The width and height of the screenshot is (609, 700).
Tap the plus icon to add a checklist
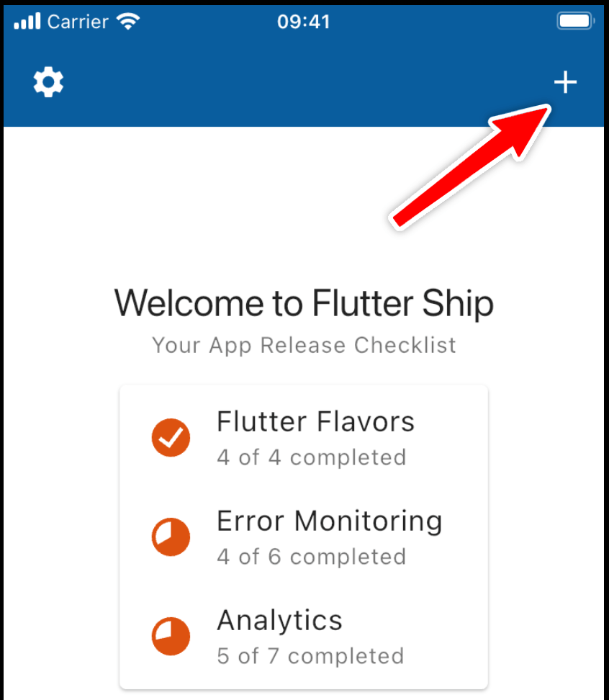[x=566, y=82]
